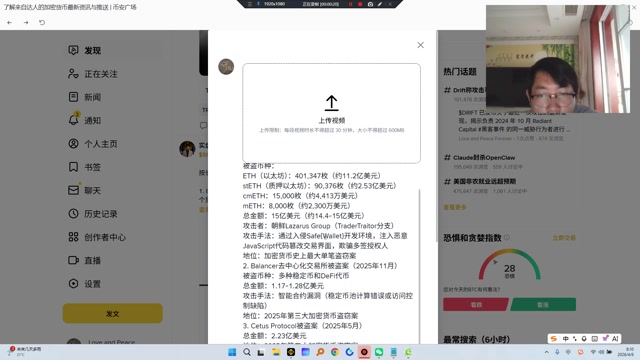
Task: Open 个人主页 (Profile) page
Action: coord(93,144)
